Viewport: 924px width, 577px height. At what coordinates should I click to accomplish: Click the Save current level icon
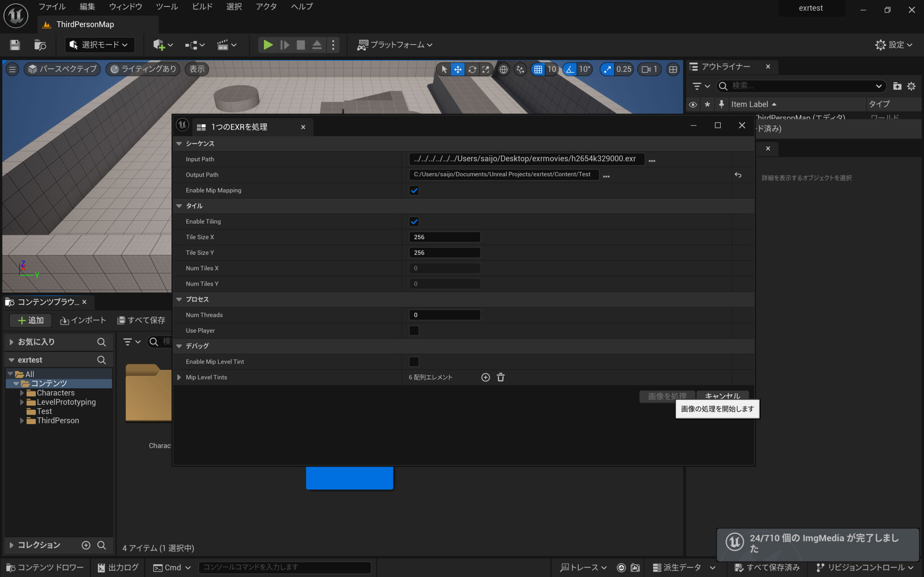click(x=15, y=45)
